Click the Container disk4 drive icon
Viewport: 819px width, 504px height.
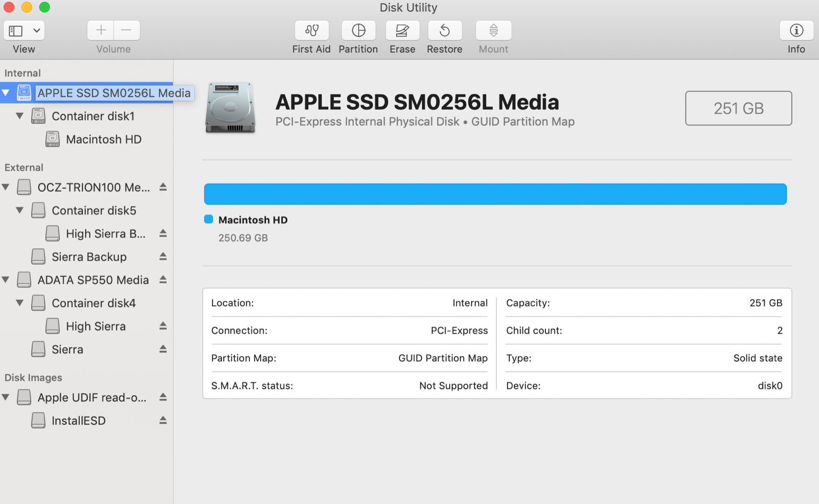click(x=38, y=303)
